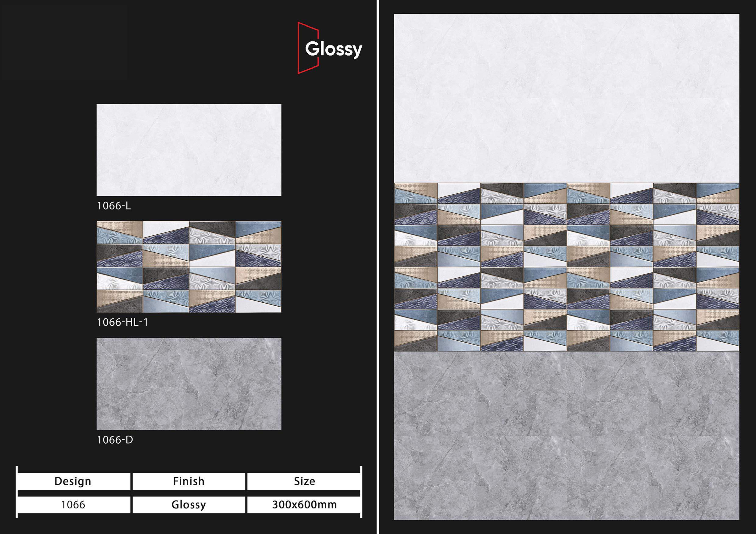Click the Finish column header
The height and width of the screenshot is (534, 756).
pos(189,481)
